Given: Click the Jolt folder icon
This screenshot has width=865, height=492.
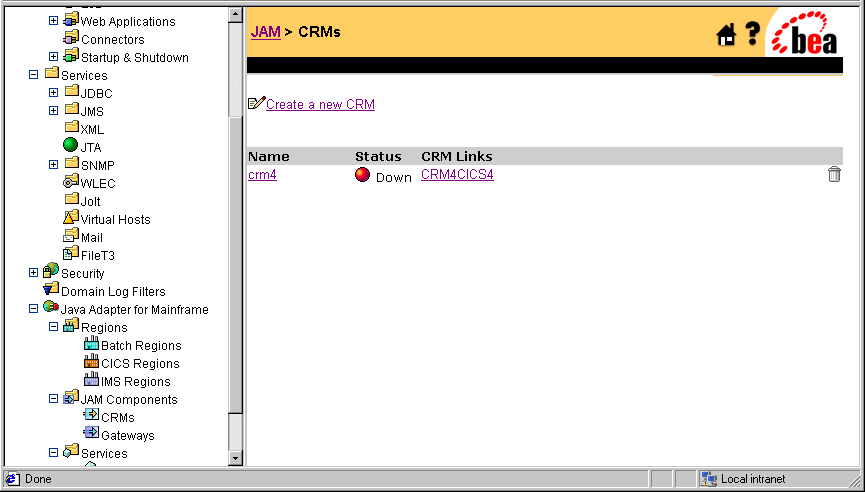Looking at the screenshot, I should point(72,199).
